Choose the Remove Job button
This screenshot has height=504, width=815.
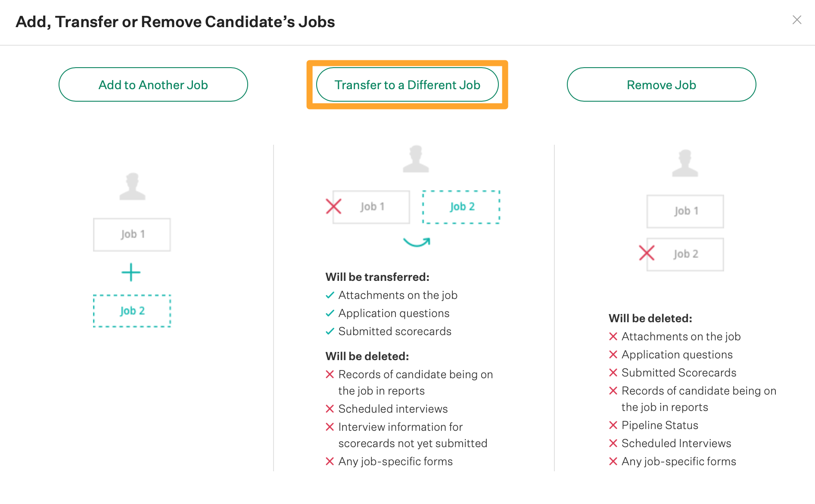point(661,84)
